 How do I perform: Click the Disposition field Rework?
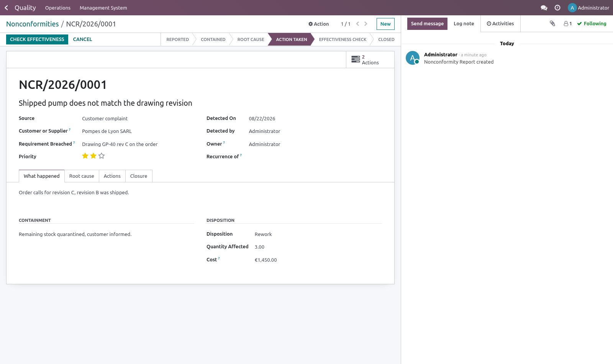click(x=263, y=234)
